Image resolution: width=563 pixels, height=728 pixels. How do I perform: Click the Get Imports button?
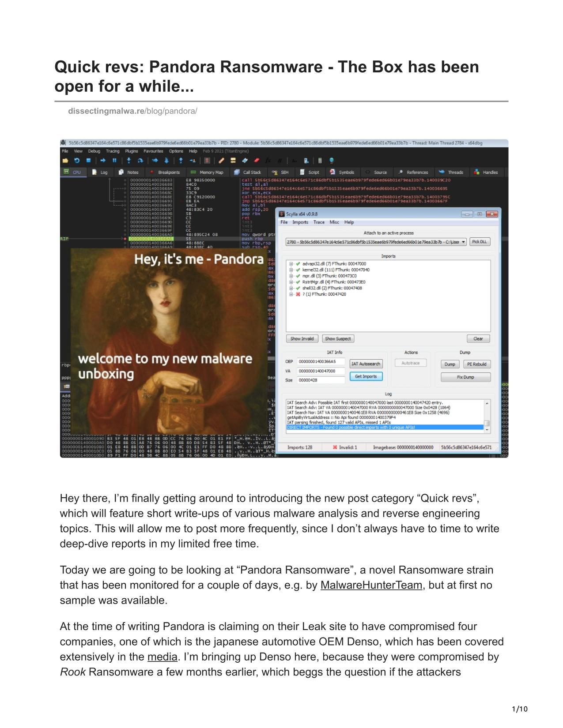point(366,376)
